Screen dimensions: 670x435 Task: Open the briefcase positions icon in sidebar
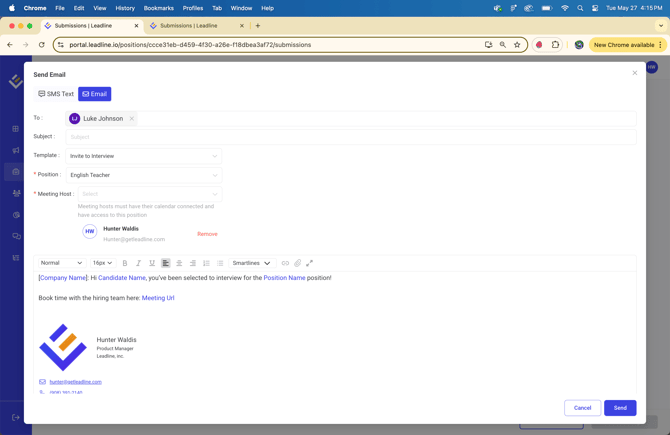16,172
